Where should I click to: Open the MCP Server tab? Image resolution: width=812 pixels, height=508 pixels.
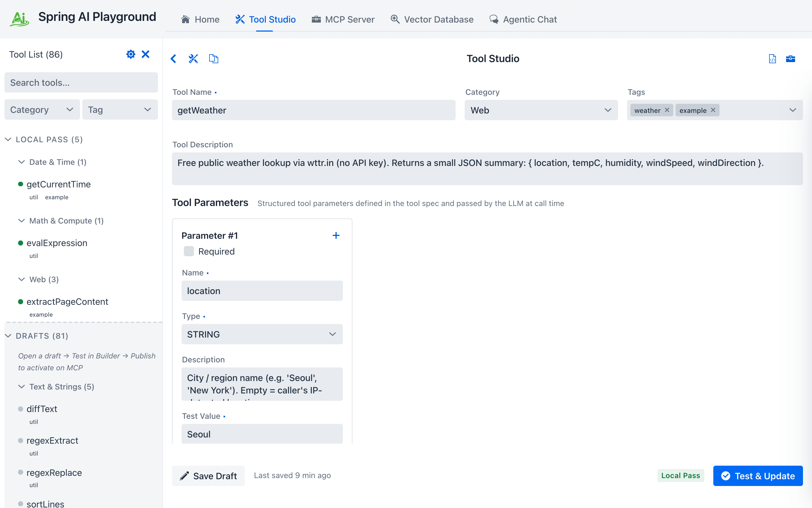click(x=343, y=19)
